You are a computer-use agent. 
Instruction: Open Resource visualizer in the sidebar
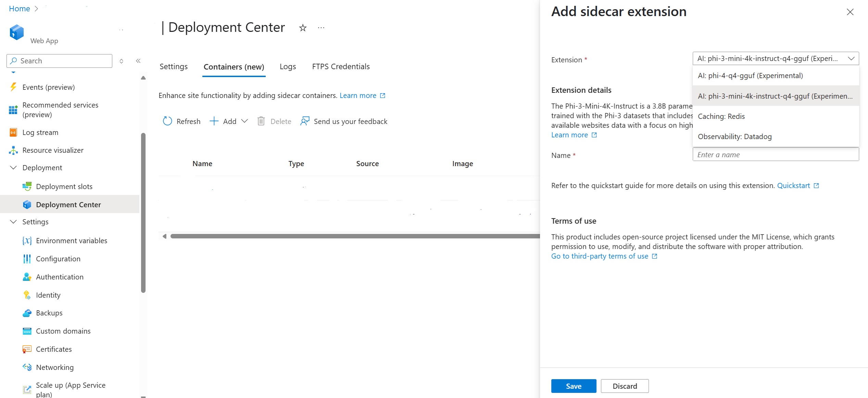tap(53, 150)
